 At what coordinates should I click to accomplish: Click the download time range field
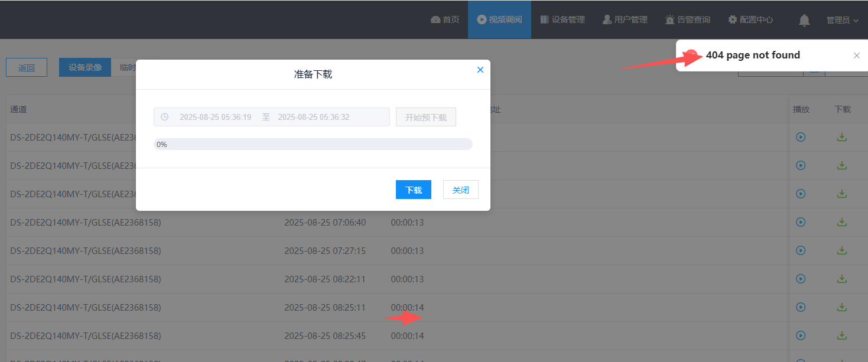(x=272, y=117)
